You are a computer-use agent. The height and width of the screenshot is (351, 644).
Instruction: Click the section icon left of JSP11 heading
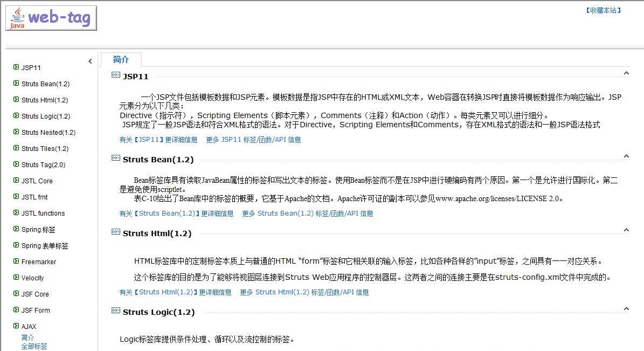tap(116, 75)
